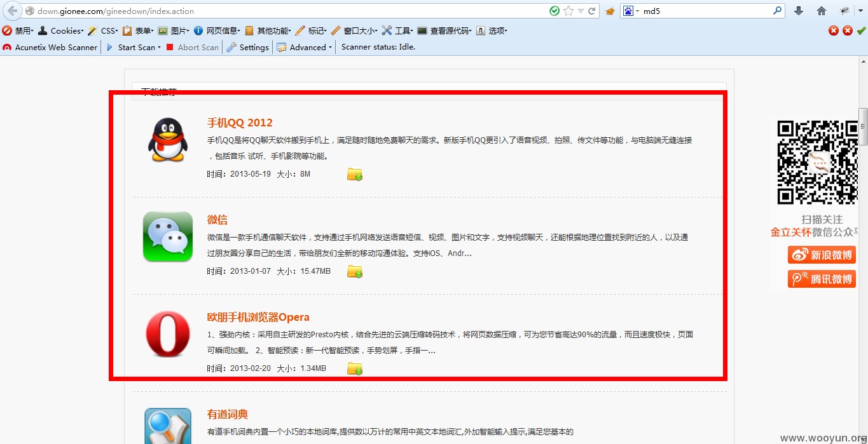Click the QR code image
Screen dimensions: 868x444
tap(818, 162)
